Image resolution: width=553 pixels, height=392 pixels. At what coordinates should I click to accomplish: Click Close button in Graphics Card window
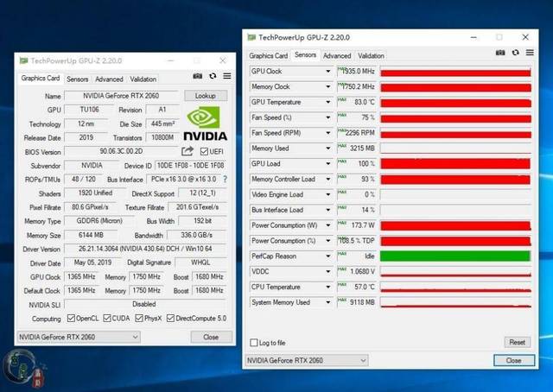click(x=211, y=337)
